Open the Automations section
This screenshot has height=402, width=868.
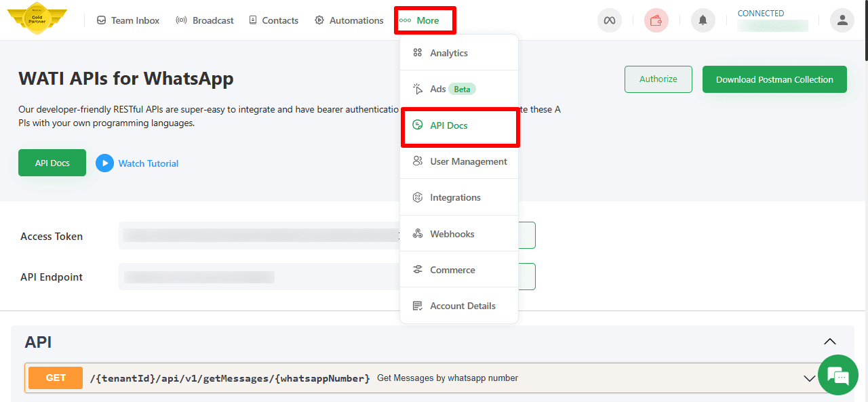tap(349, 20)
